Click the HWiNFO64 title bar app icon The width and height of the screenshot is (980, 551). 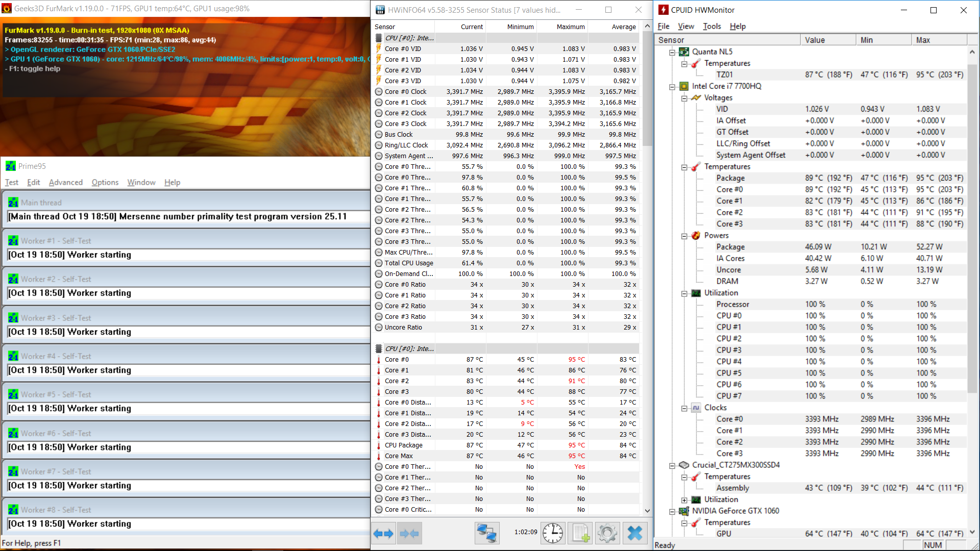[380, 10]
